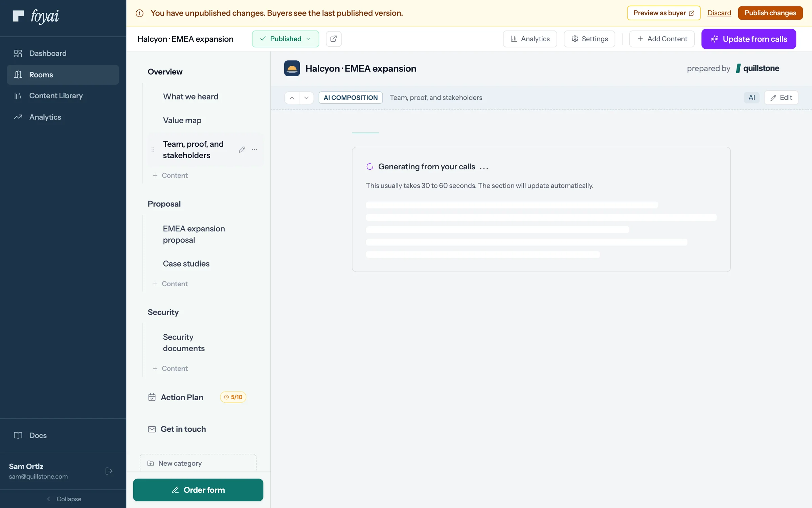This screenshot has height=508, width=812.
Task: Move section up with chevron
Action: (x=292, y=98)
